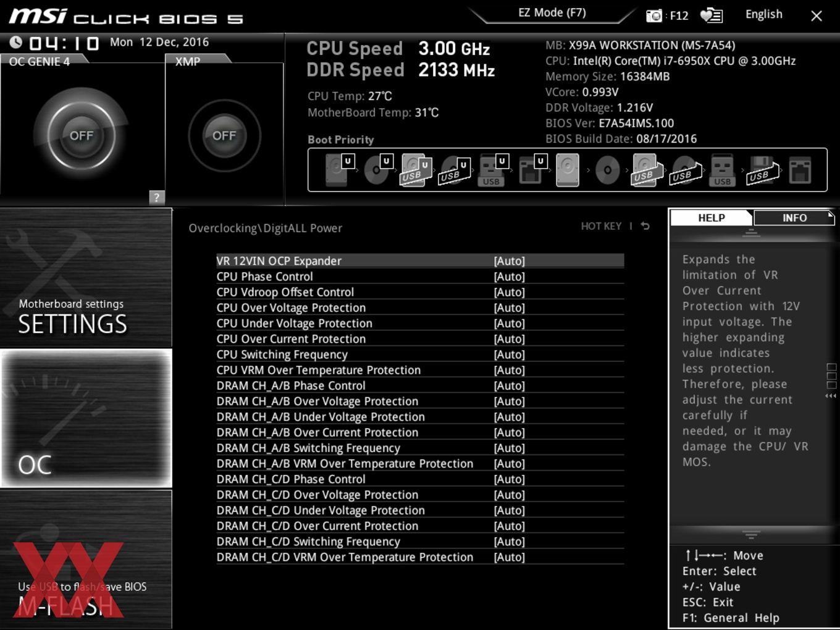
Task: Open DRAM CH_A/B Phase Control [Auto] value
Action: point(509,385)
